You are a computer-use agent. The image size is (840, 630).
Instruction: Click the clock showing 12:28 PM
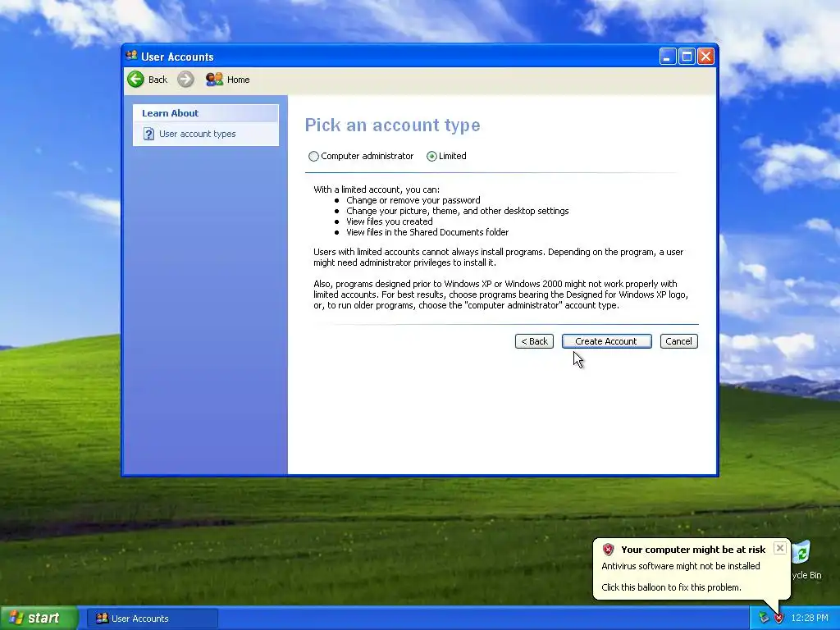pos(810,619)
